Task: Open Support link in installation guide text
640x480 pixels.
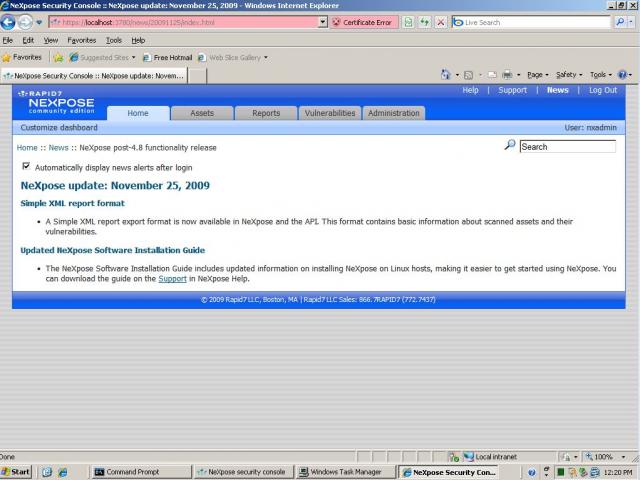Action: click(172, 279)
